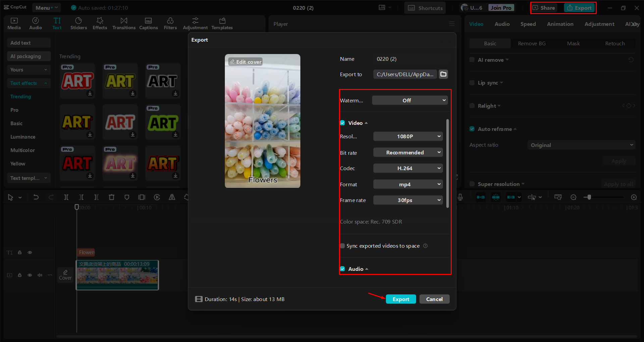Click the Undo icon in the timeline toolbar
The height and width of the screenshot is (342, 644).
tap(36, 197)
